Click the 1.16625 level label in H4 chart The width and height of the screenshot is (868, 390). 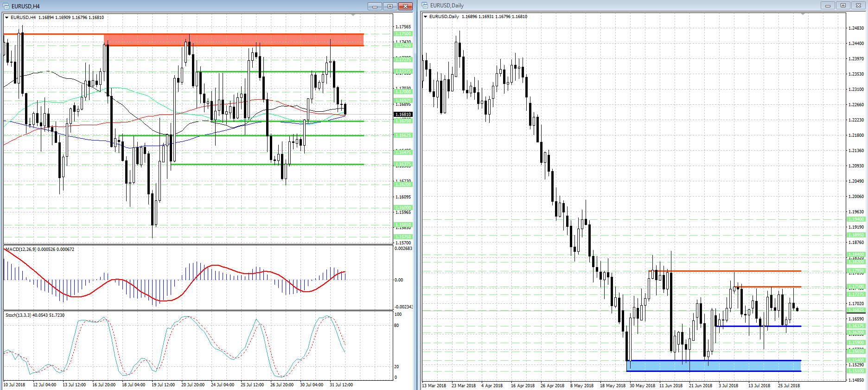point(403,135)
